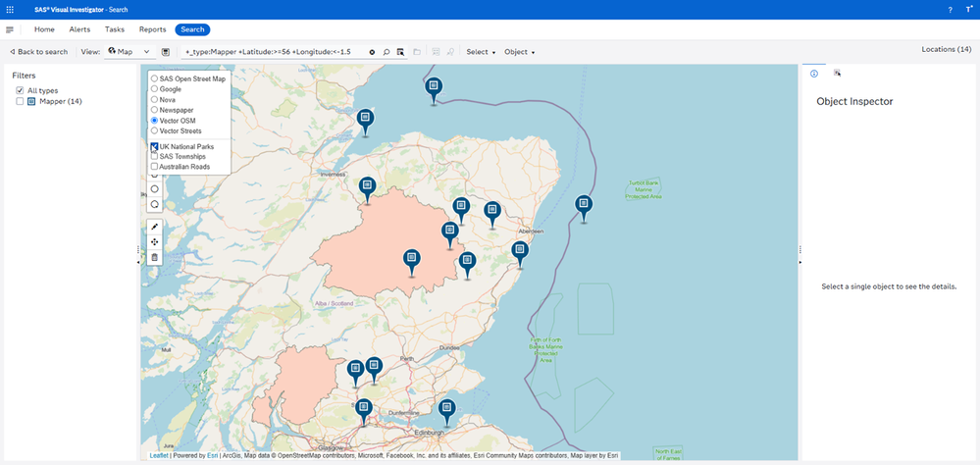
Task: Select the circle draw tool on map
Action: pos(154,188)
